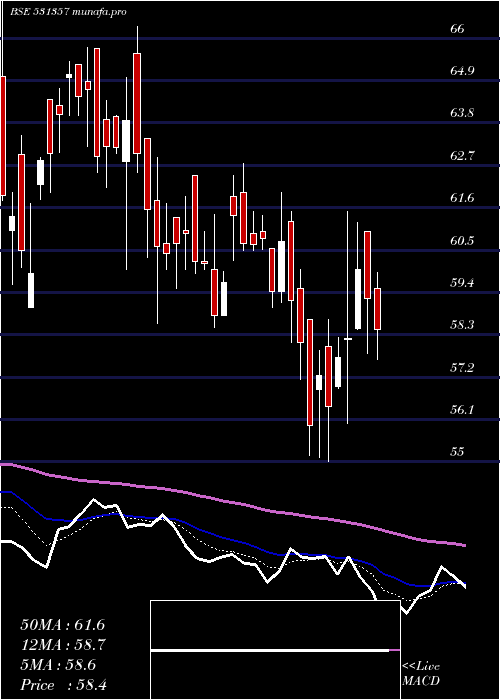Click the 58.3 price level label
The image size is (500, 700).
click(461, 325)
